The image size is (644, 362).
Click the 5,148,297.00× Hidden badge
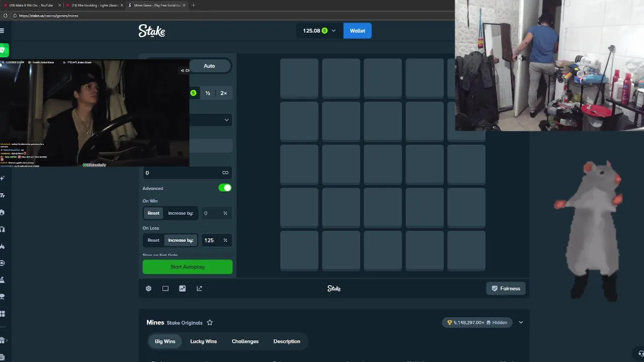(x=477, y=323)
